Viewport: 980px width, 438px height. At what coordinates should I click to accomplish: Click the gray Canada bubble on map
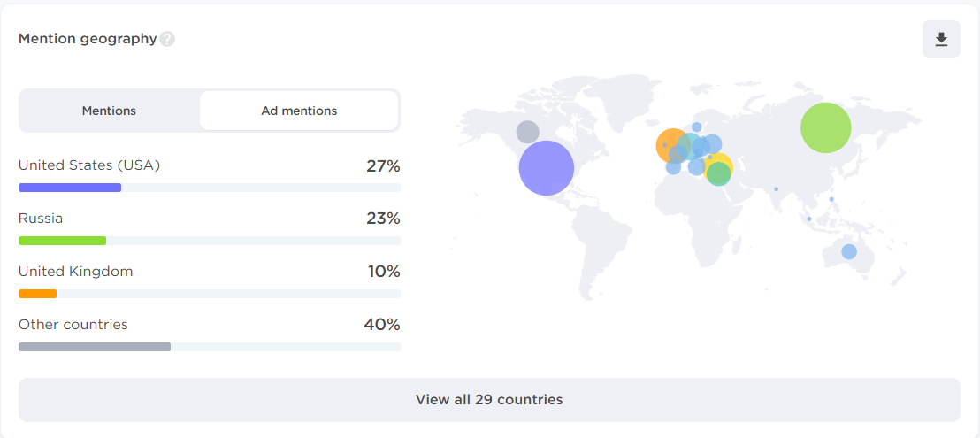pyautogui.click(x=527, y=132)
